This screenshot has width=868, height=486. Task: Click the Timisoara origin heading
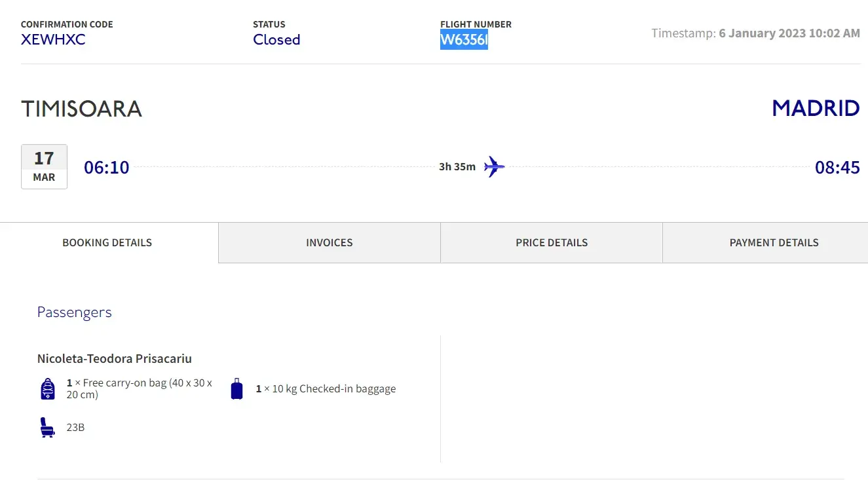(x=81, y=109)
